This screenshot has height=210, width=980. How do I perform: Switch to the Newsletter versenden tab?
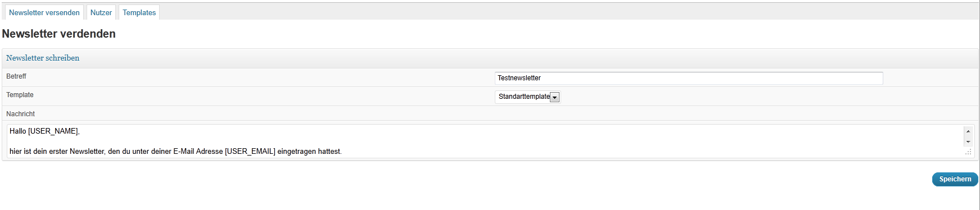click(44, 12)
